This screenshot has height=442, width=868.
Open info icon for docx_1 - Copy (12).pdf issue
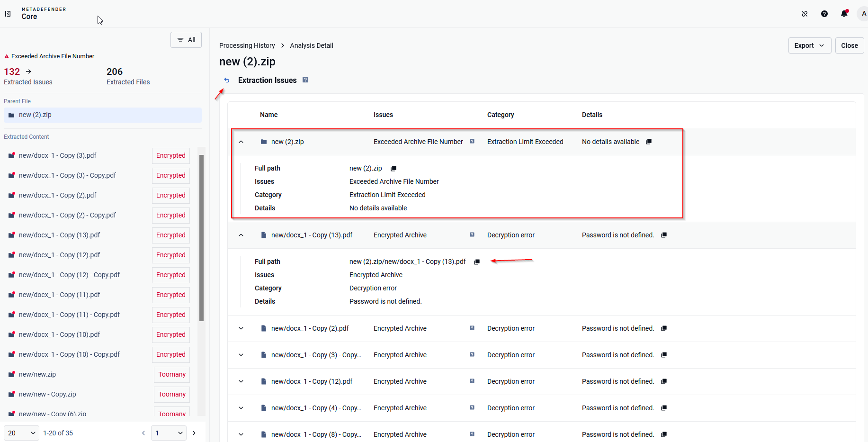[x=472, y=381]
